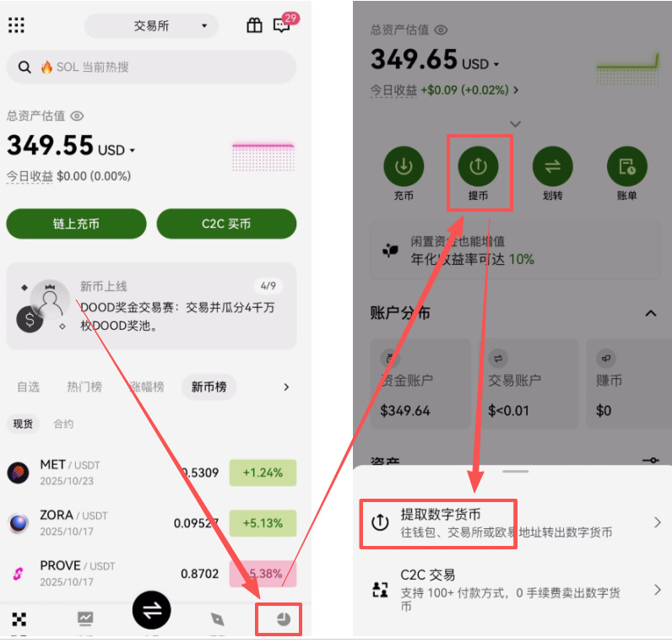The height and width of the screenshot is (643, 672).
Task: Open USD currency dropdown next to 349.55
Action: click(117, 150)
